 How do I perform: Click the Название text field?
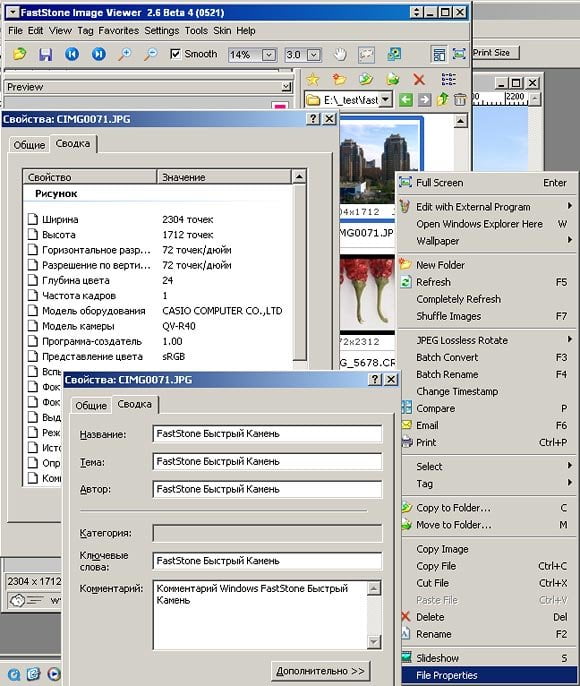point(267,434)
